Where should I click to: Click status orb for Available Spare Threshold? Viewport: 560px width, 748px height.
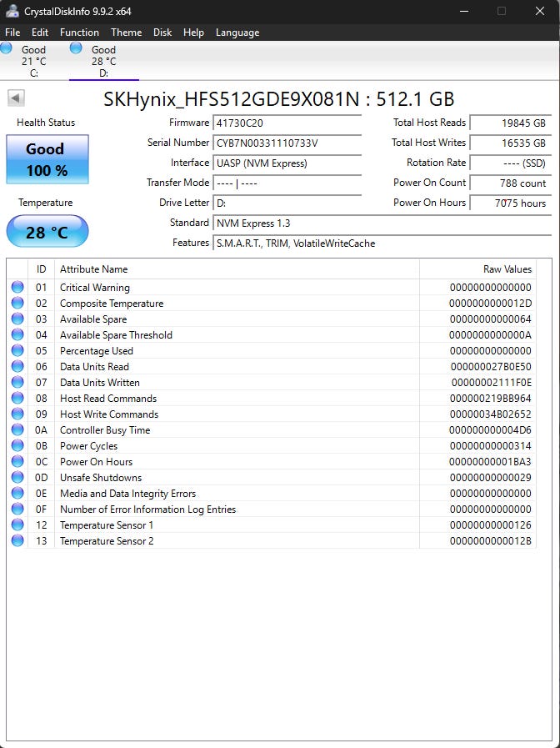pyautogui.click(x=17, y=334)
